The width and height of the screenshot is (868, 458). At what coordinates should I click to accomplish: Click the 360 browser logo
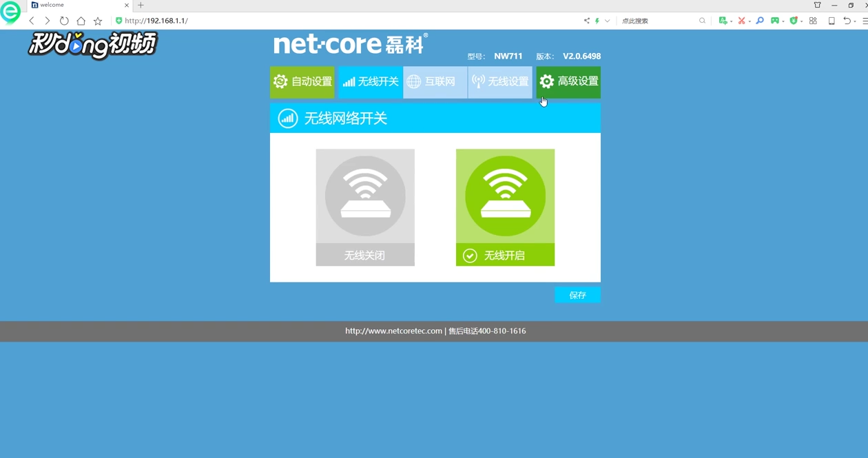10,12
